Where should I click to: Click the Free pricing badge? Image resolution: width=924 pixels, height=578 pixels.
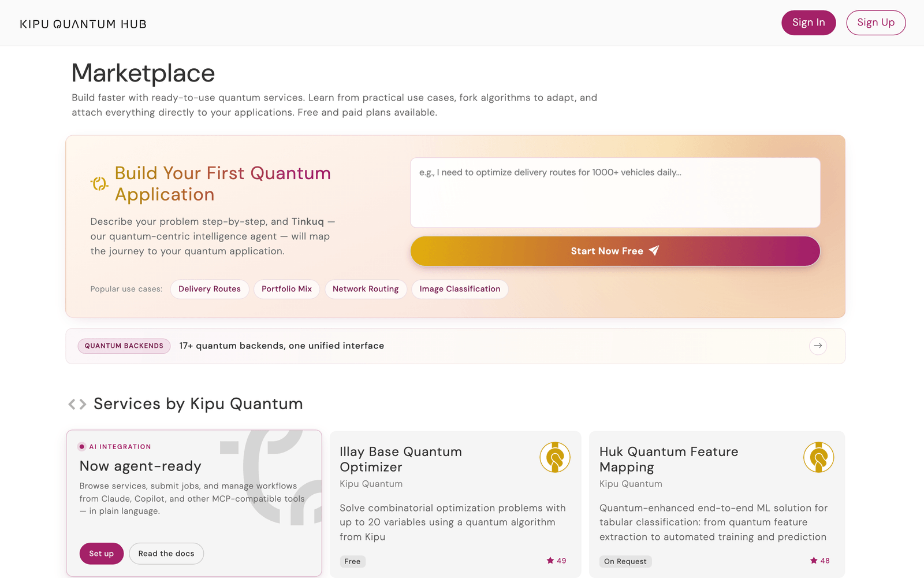pyautogui.click(x=352, y=561)
